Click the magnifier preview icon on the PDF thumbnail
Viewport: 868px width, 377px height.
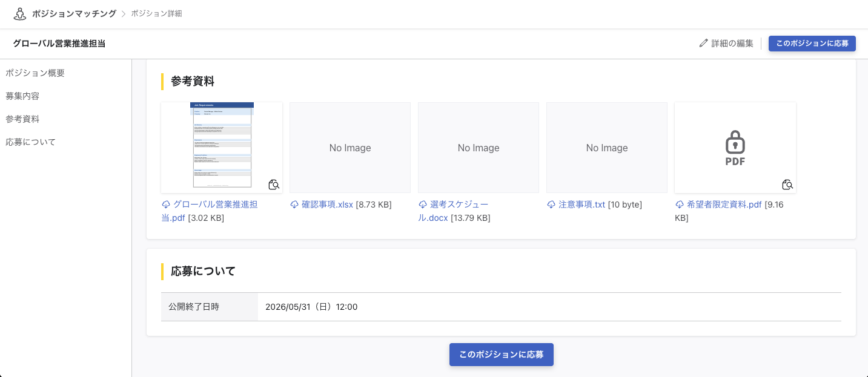point(274,185)
